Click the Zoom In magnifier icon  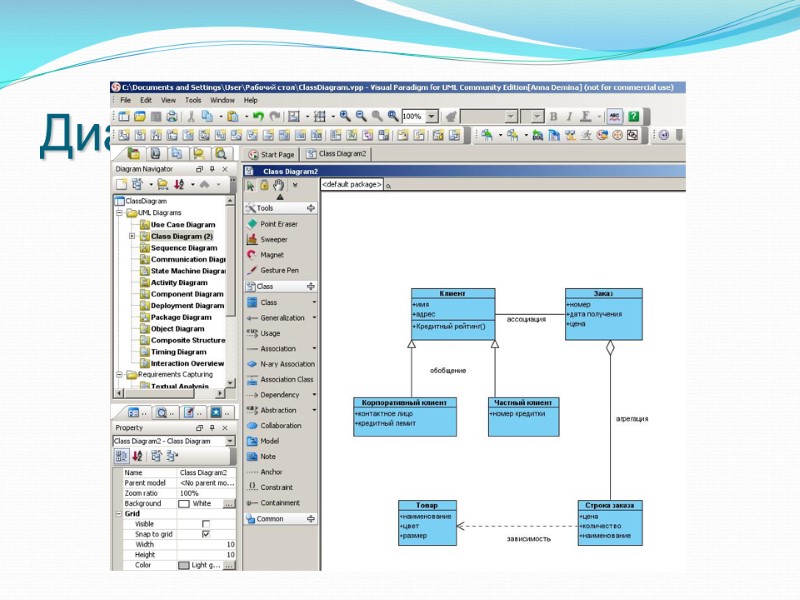[x=345, y=116]
